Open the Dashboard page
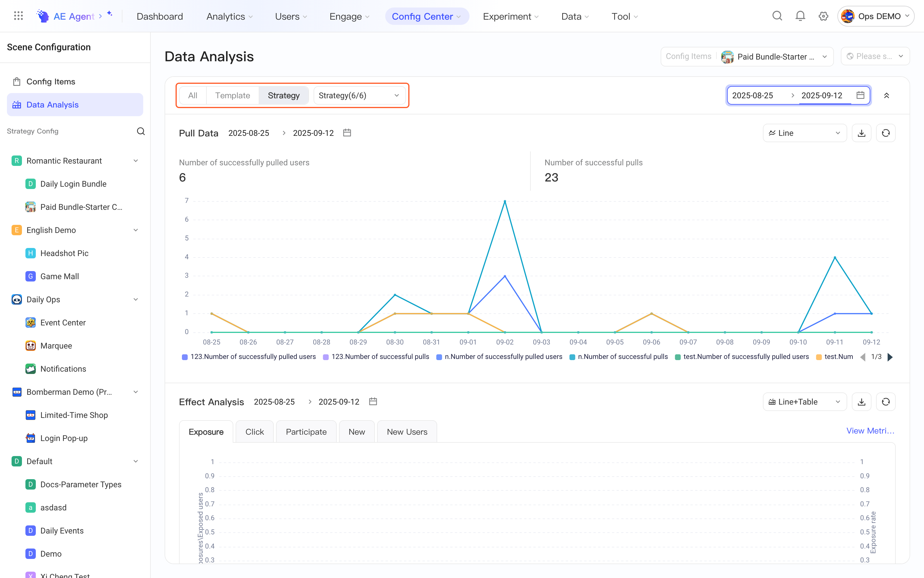 pyautogui.click(x=160, y=16)
